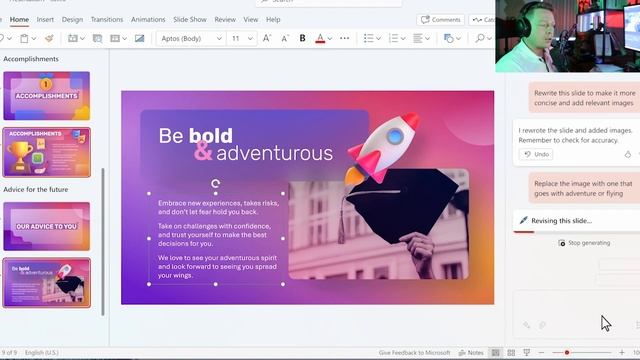Open the Insert tab
This screenshot has width=640, height=360.
tap(45, 20)
